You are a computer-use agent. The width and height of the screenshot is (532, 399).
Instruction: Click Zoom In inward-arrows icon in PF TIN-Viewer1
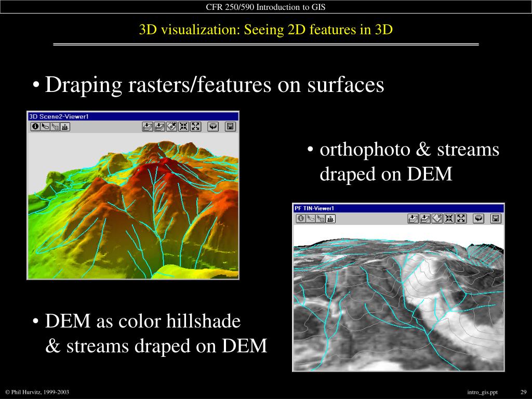449,219
